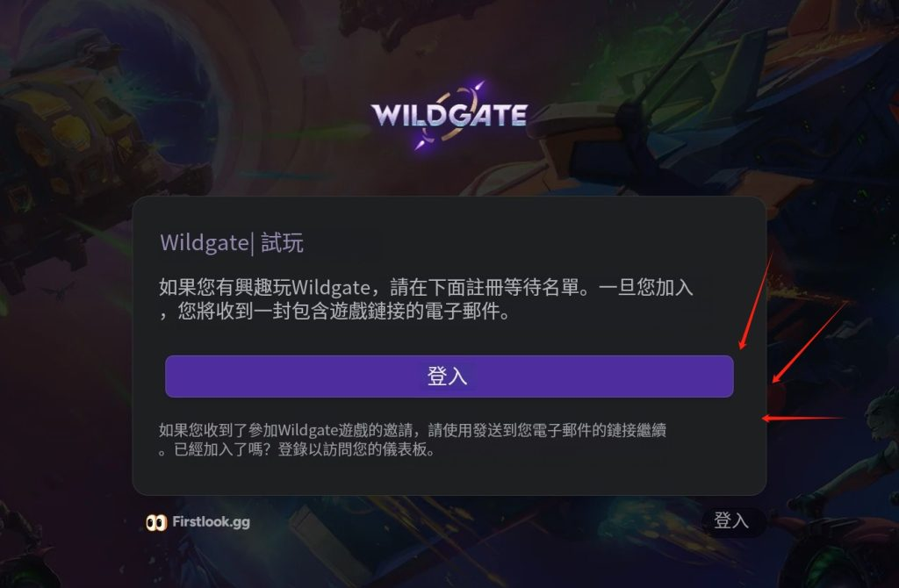899x588 pixels.
Task: Select the "Wildgate" word in the card heading
Action: (204, 243)
